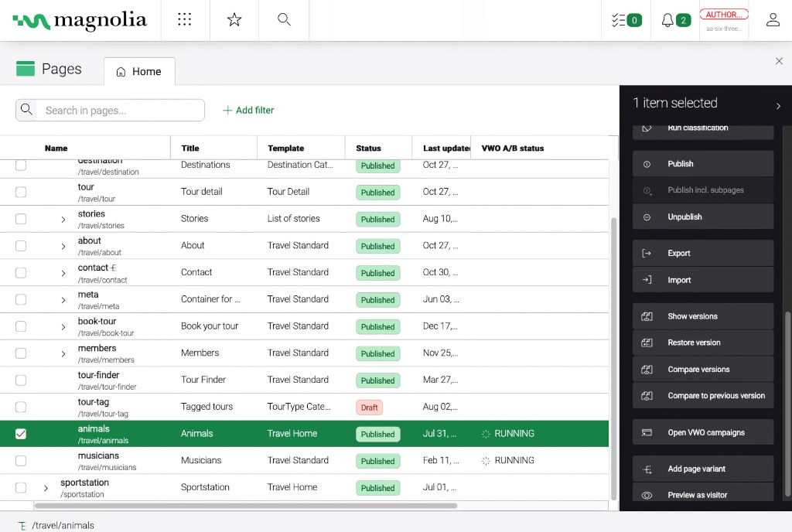The width and height of the screenshot is (792, 532).
Task: Open the user profile icon
Action: [773, 20]
